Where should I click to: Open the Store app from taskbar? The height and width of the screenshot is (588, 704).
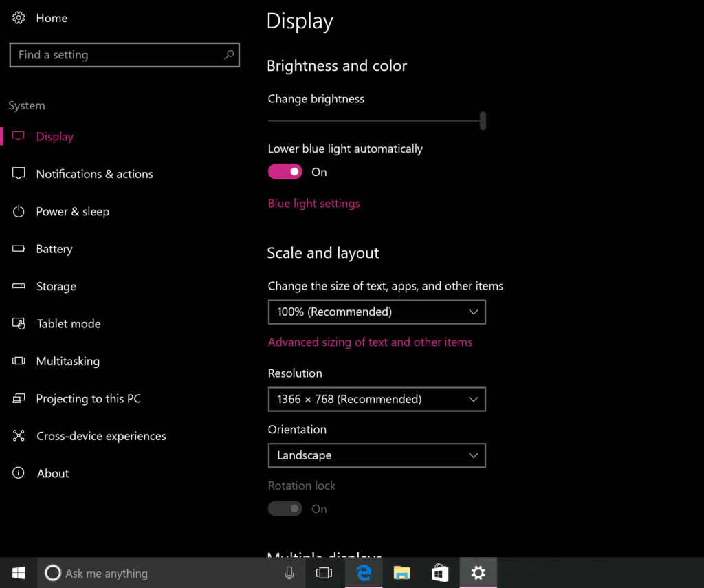(x=440, y=573)
